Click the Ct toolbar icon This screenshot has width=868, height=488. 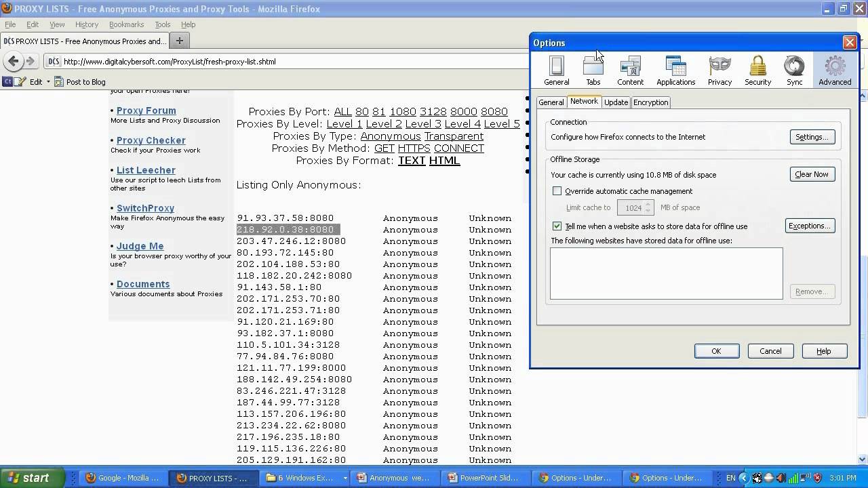(7, 81)
